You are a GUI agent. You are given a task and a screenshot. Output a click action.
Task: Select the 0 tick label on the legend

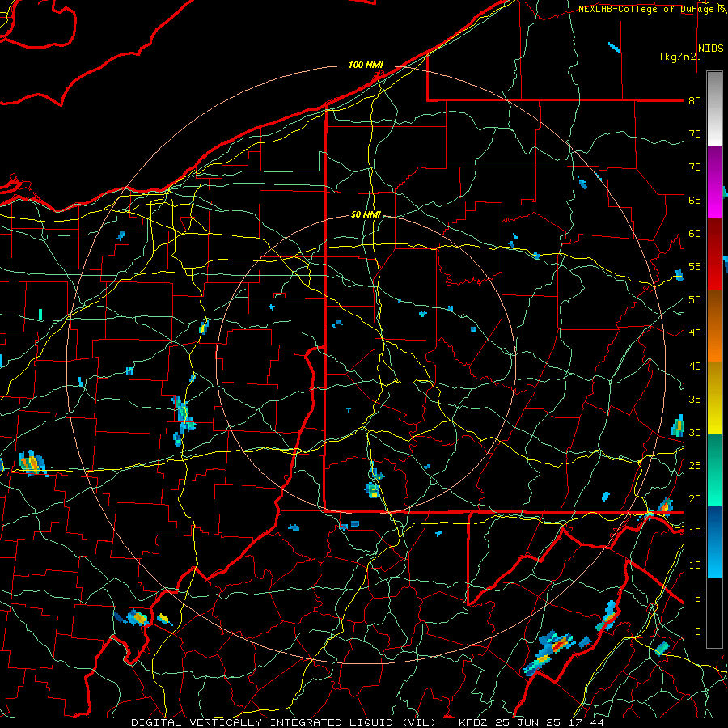(x=697, y=632)
